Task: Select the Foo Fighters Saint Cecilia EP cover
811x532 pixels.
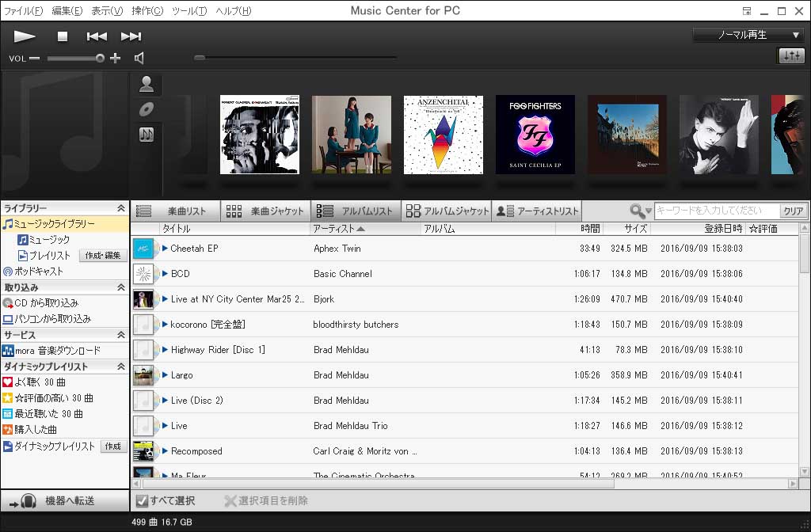Action: pyautogui.click(x=535, y=135)
